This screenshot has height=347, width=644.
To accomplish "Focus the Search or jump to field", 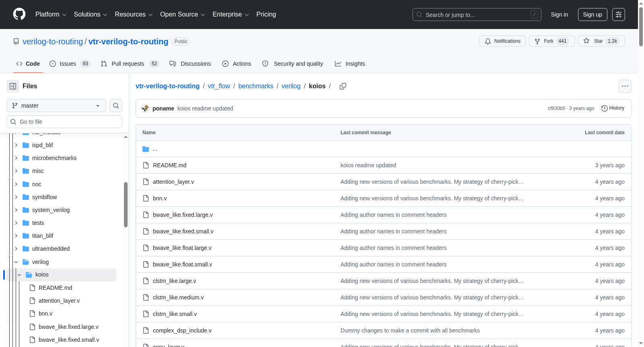I will (x=477, y=15).
